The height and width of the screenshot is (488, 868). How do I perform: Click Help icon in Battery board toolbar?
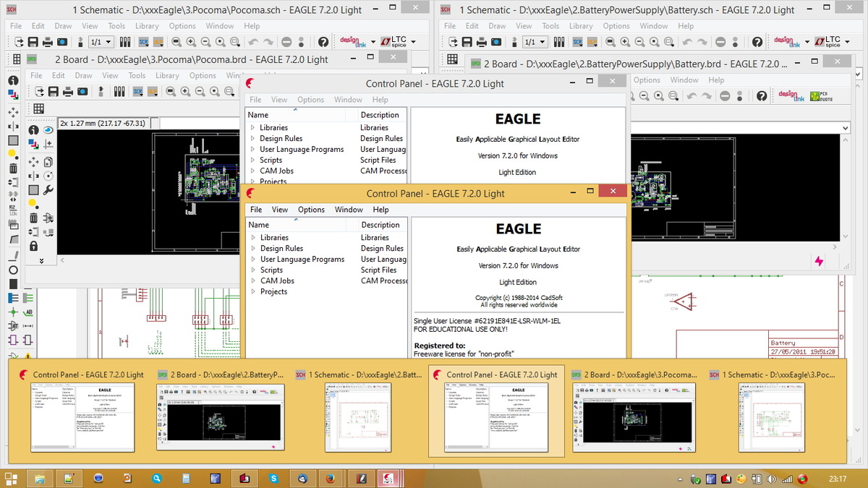pyautogui.click(x=761, y=95)
